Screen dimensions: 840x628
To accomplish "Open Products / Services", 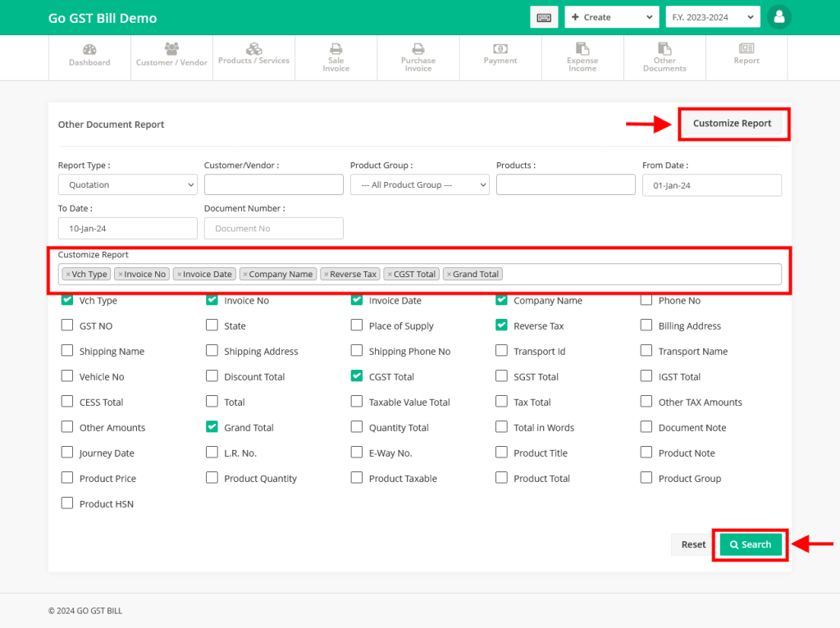I will [x=253, y=57].
